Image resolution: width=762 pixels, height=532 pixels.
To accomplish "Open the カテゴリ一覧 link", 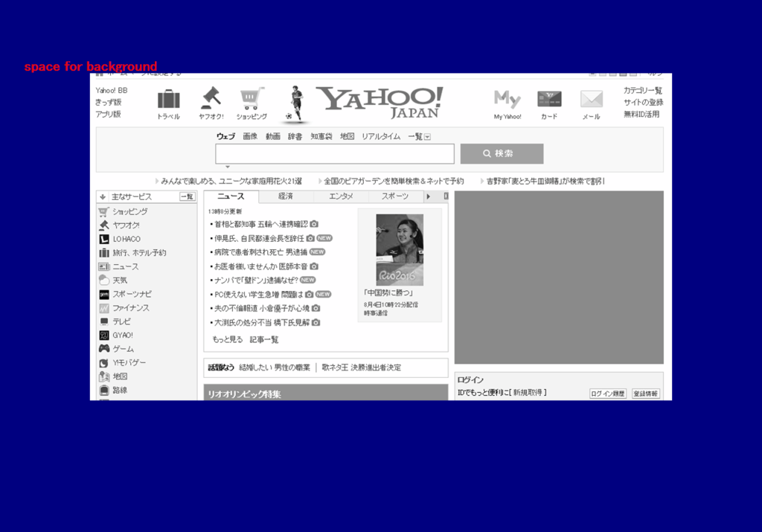I will pyautogui.click(x=642, y=90).
